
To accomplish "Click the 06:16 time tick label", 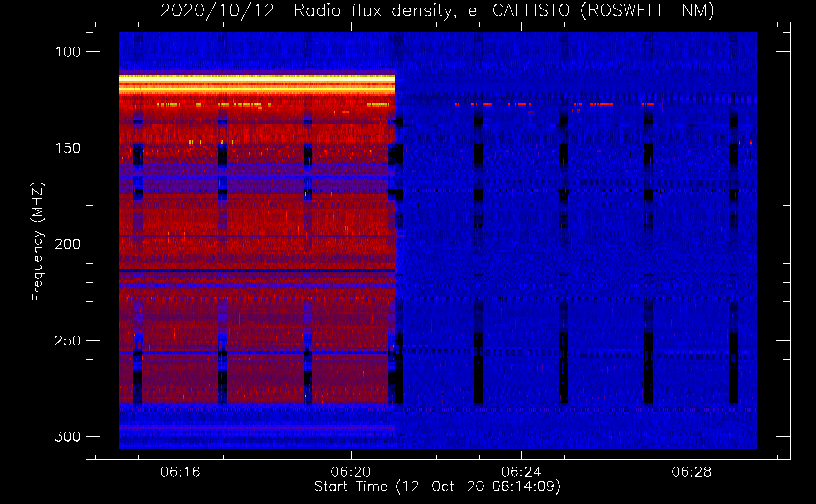I will click(x=180, y=472).
